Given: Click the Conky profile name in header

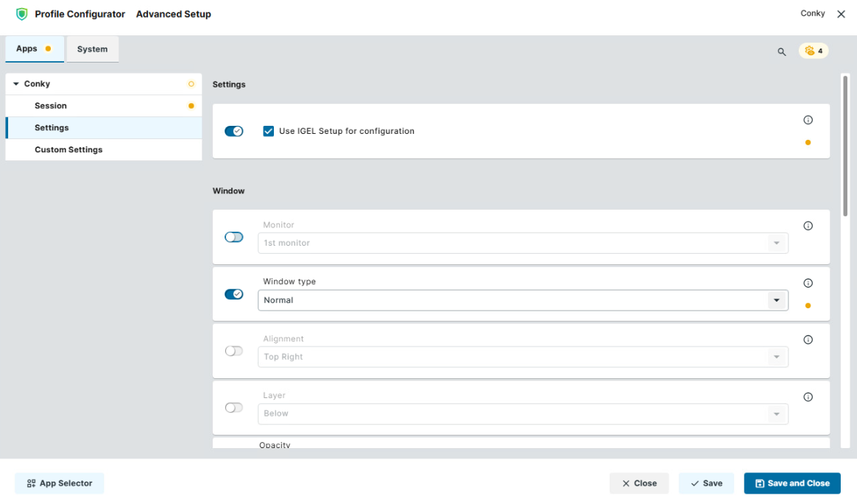Looking at the screenshot, I should point(812,14).
